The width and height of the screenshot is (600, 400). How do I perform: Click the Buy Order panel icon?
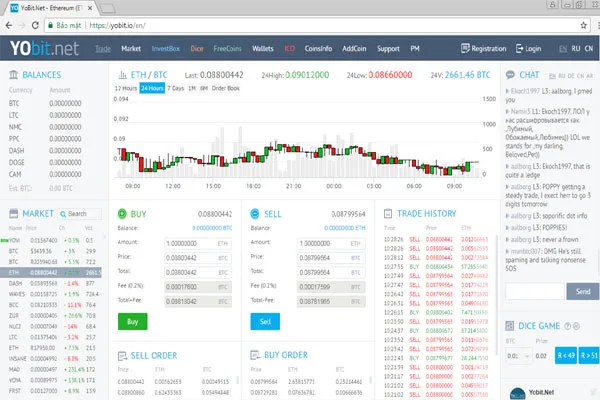pos(255,355)
